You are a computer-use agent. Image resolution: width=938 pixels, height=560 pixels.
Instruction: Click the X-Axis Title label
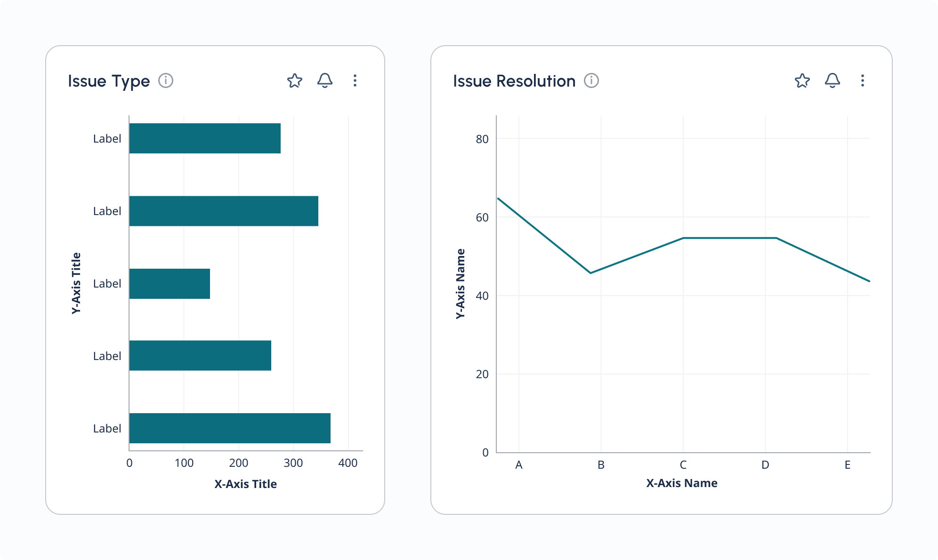pos(245,484)
